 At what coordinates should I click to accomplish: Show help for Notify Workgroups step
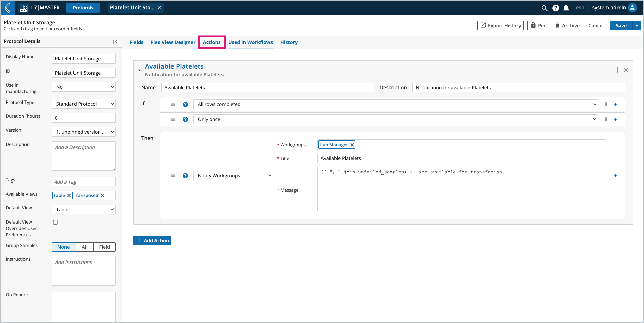(185, 176)
